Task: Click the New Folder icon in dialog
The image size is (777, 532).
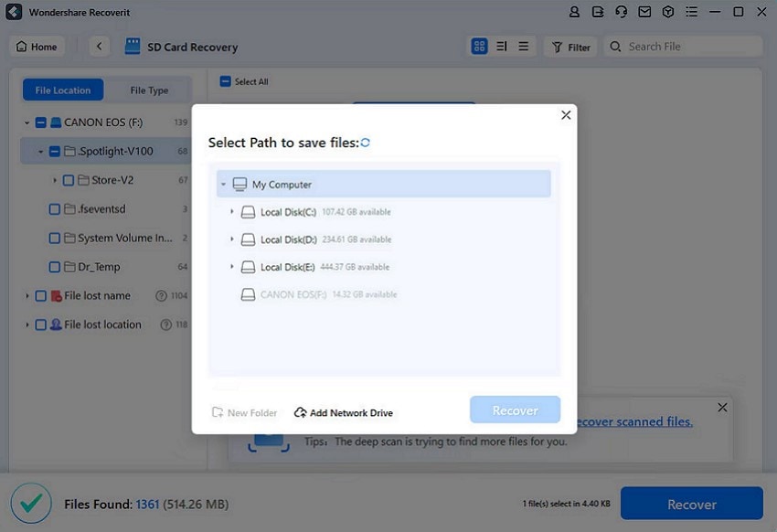Action: click(x=218, y=412)
